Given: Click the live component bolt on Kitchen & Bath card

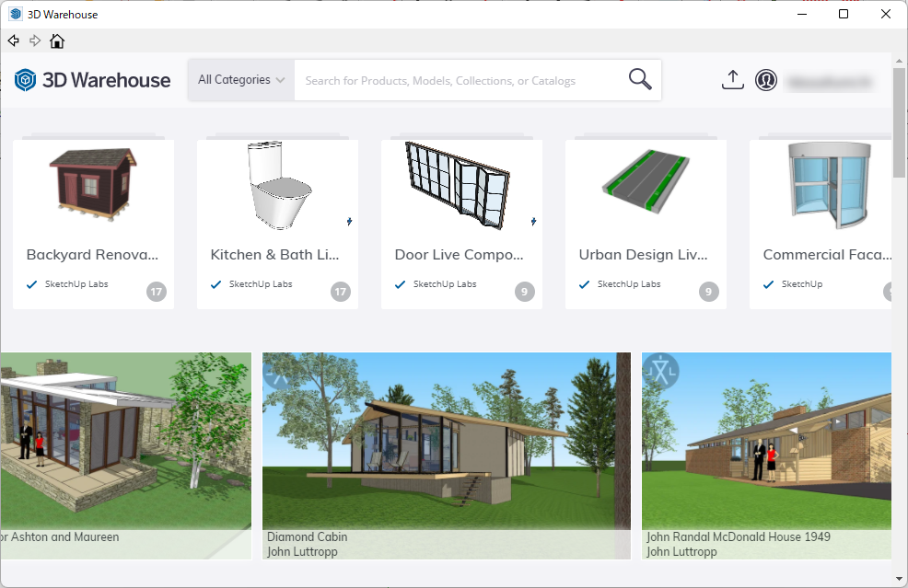Looking at the screenshot, I should point(349,221).
